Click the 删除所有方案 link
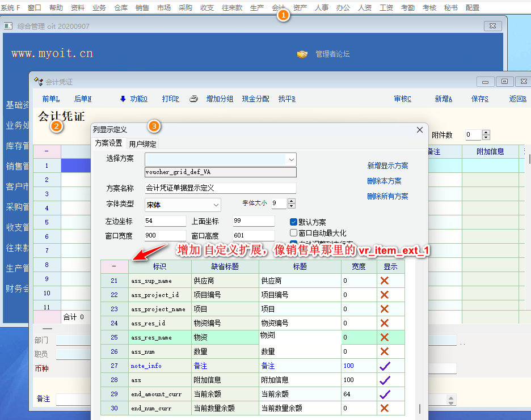This screenshot has height=420, width=531. pos(387,197)
